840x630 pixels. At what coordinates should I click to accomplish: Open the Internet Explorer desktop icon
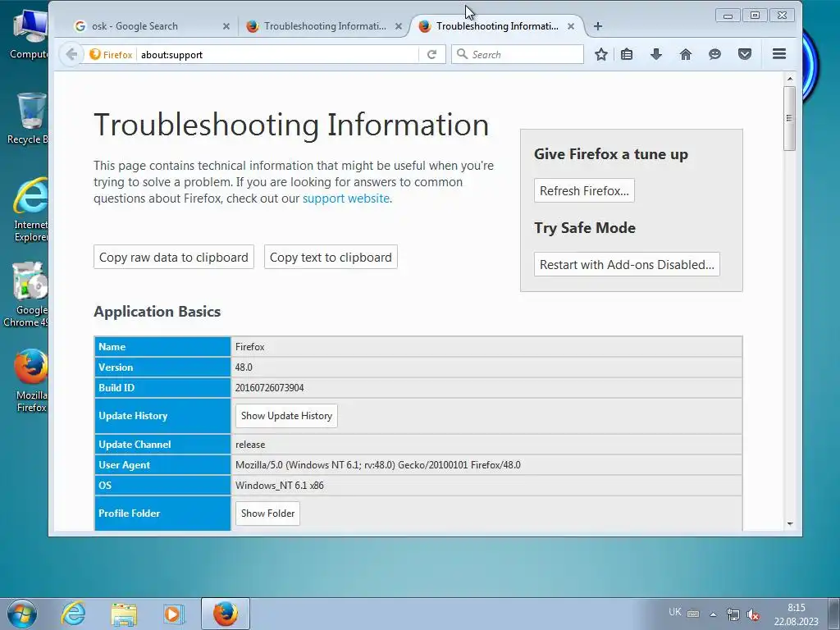[30, 209]
